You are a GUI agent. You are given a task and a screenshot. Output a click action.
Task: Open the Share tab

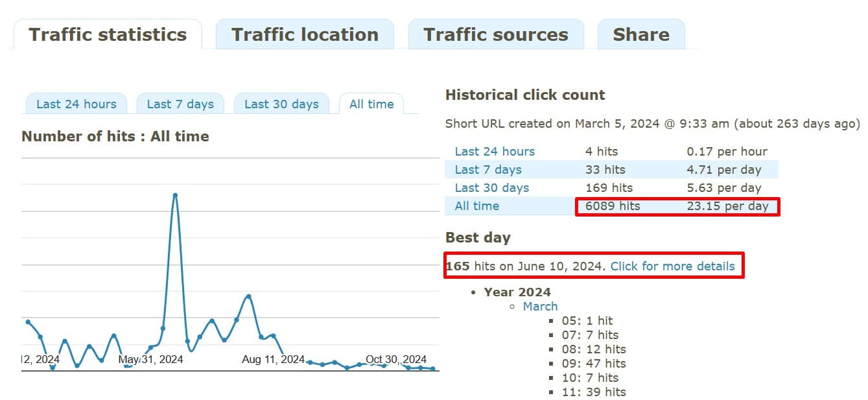641,34
